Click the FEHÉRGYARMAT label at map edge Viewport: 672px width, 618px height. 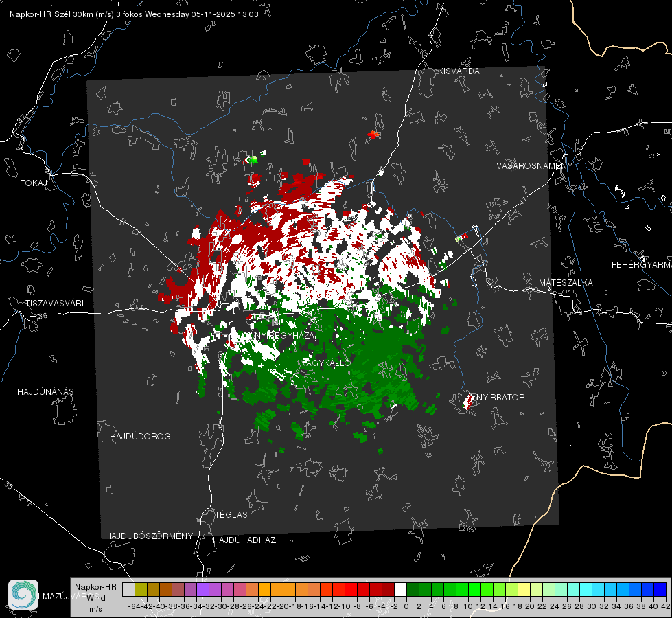[641, 265]
